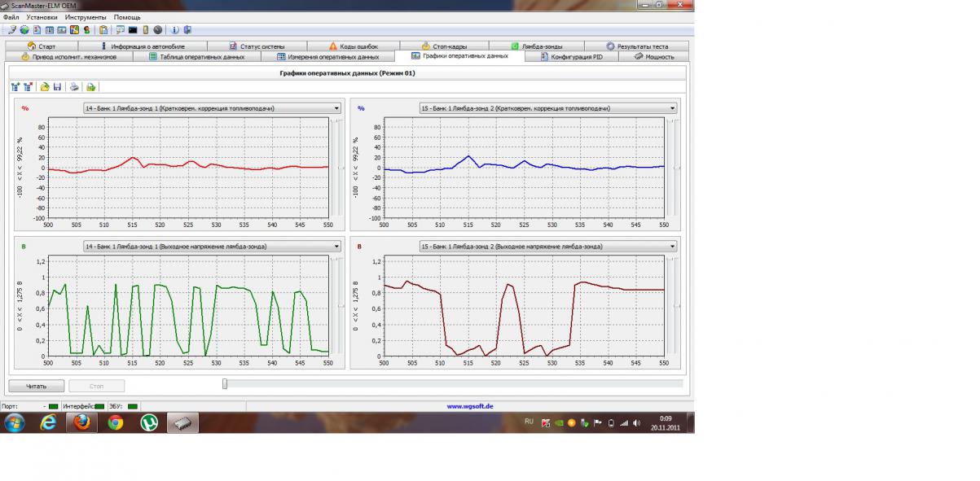Open the Установки menu
980x481 pixels.
pos(42,17)
